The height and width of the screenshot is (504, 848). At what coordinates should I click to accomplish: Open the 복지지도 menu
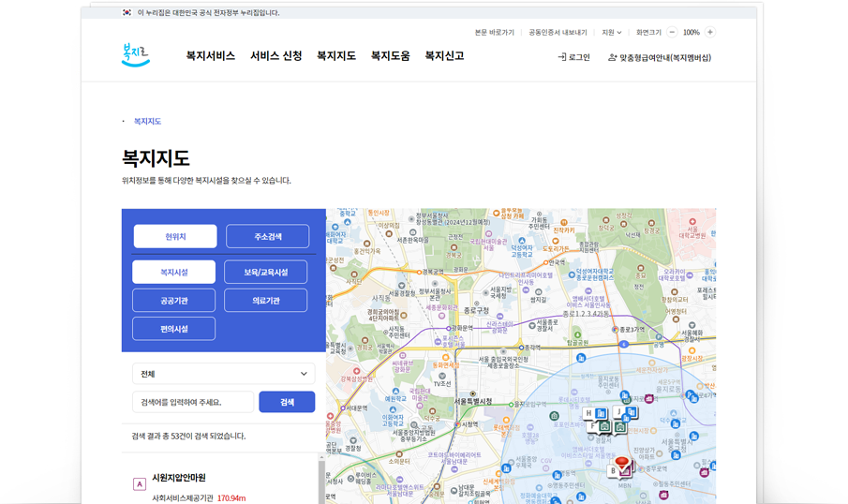click(x=336, y=55)
